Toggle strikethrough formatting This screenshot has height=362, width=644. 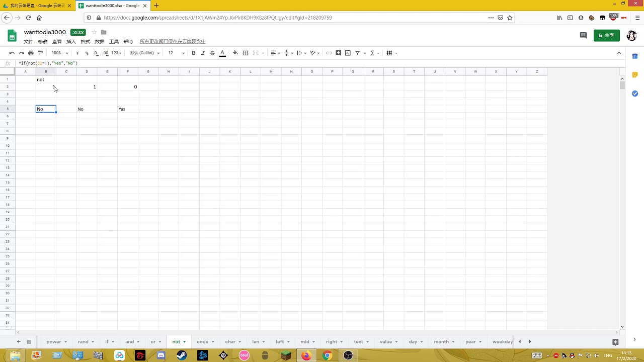[x=212, y=53]
